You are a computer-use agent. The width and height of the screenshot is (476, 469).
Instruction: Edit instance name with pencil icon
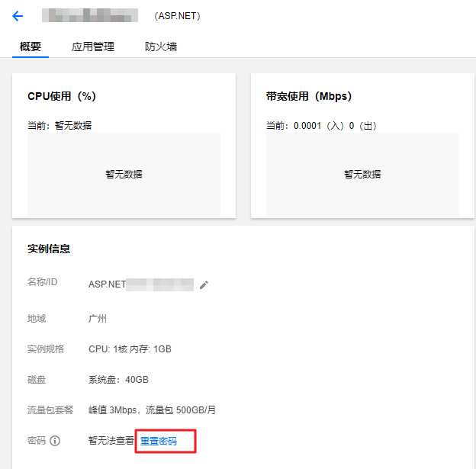coord(204,285)
